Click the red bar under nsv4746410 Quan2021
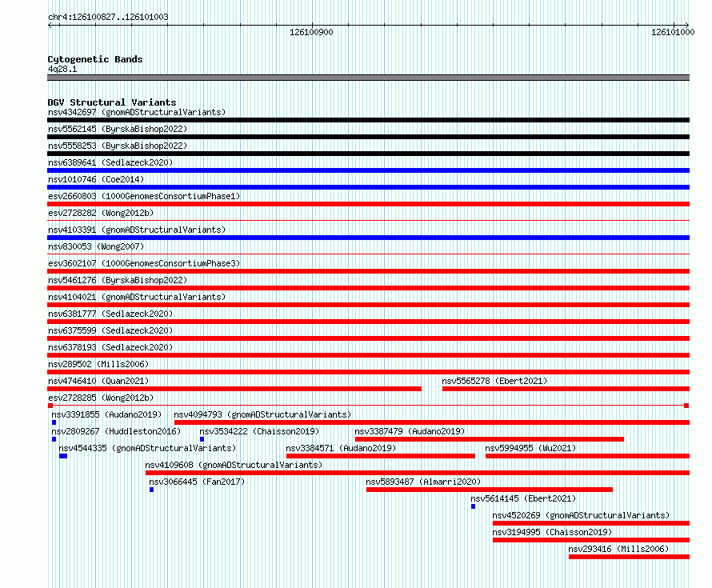Image resolution: width=712 pixels, height=588 pixels. point(234,389)
